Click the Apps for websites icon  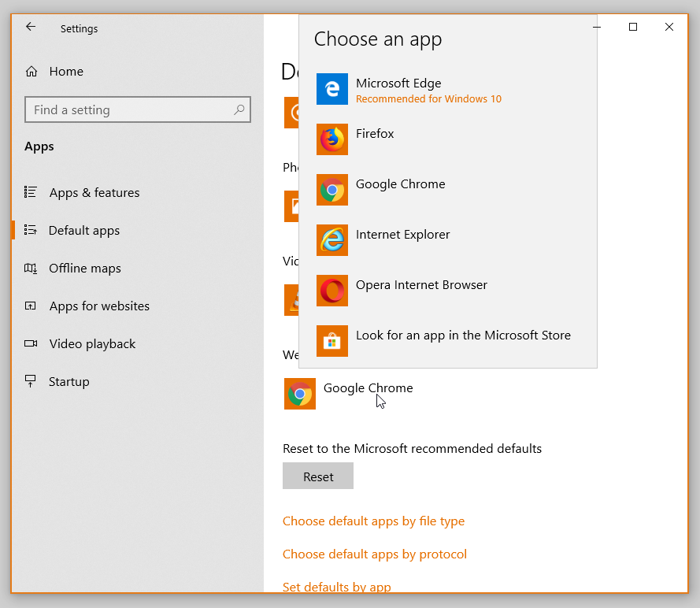[31, 306]
